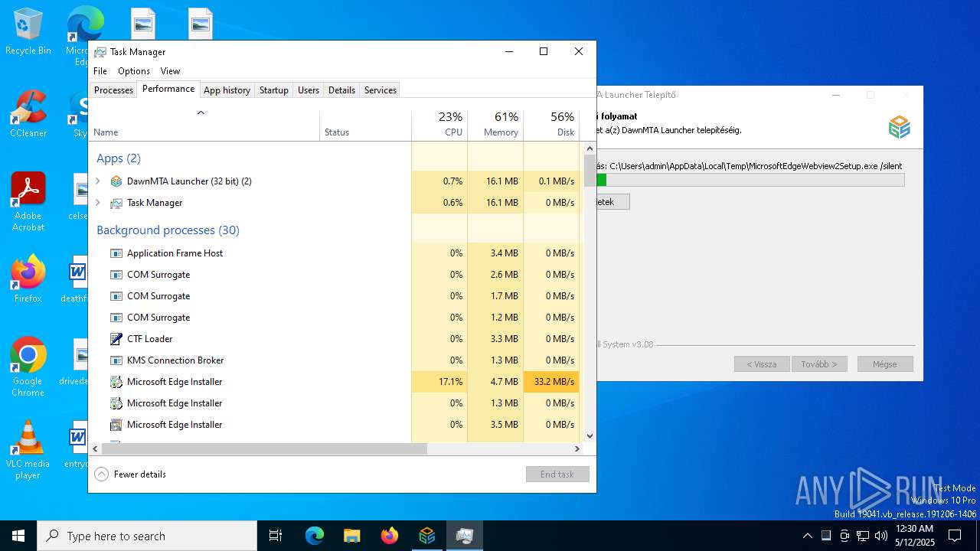This screenshot has width=980, height=551.
Task: Expand the Task Manager process group
Action: (x=97, y=203)
